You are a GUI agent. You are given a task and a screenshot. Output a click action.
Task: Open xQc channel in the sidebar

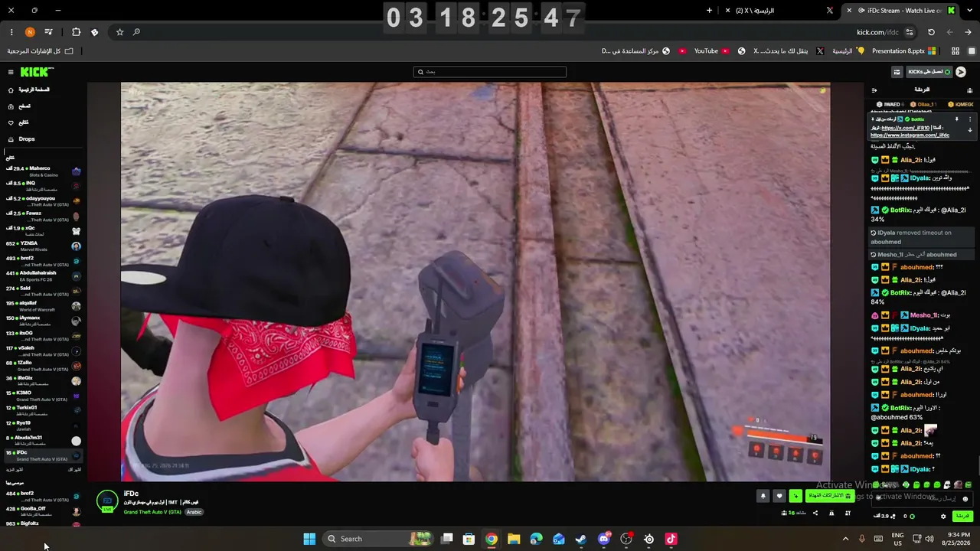click(x=44, y=231)
